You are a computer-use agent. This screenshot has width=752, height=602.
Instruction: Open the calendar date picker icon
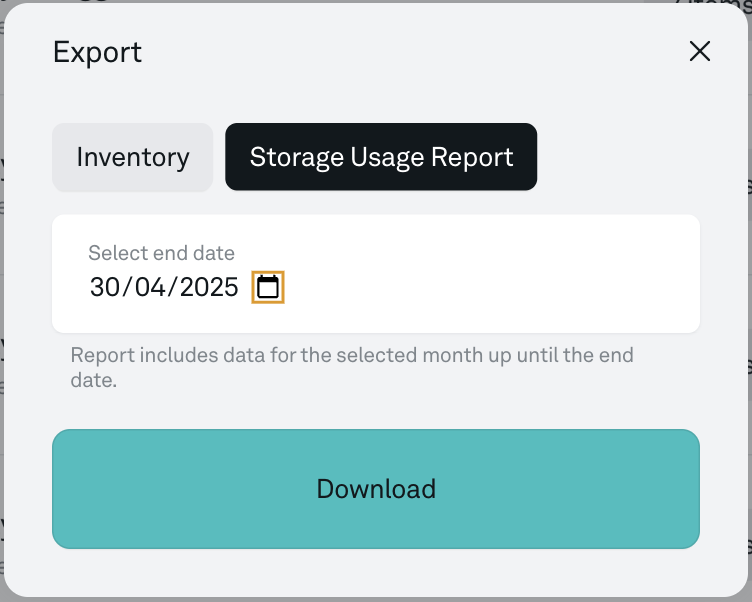pos(268,287)
